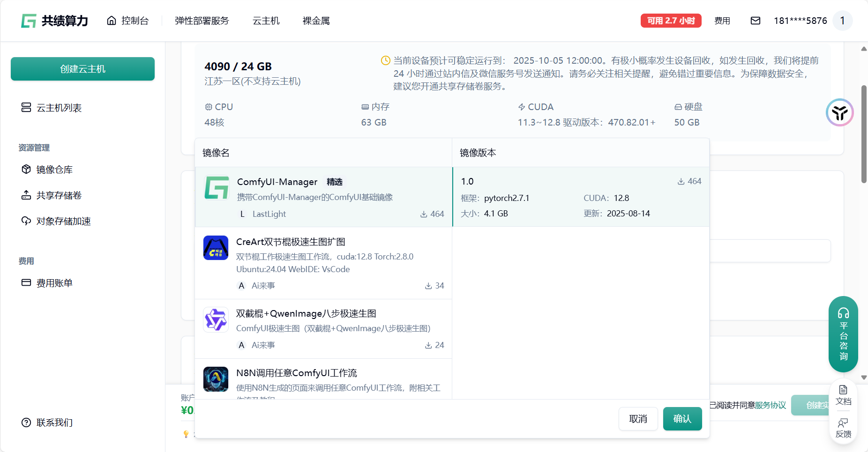Open the 文档 document icon
868x452 pixels.
(x=843, y=395)
